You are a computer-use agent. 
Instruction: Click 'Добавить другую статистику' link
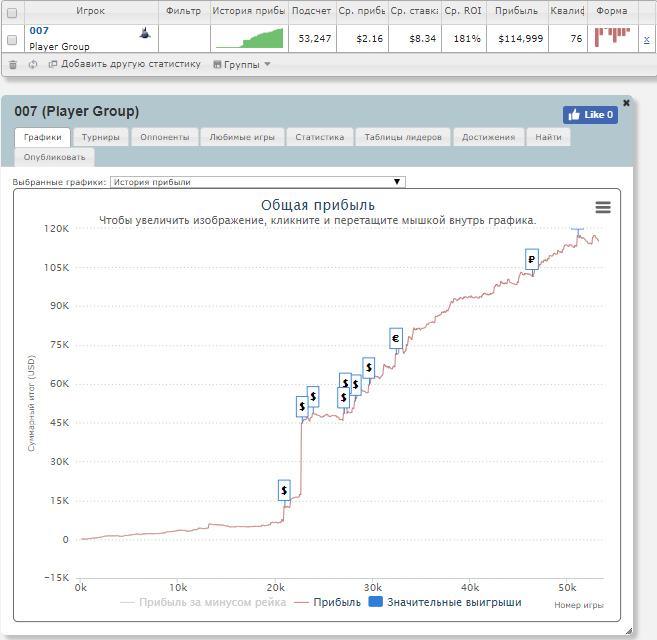125,64
